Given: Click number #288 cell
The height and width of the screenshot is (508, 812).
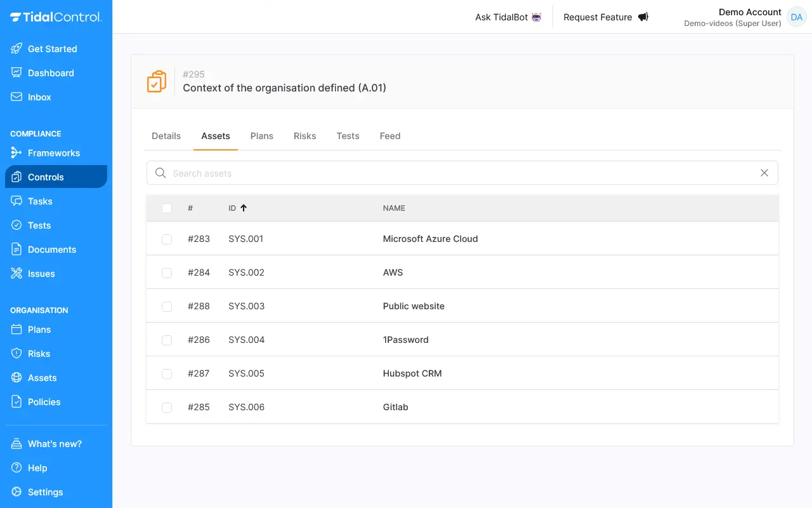Looking at the screenshot, I should click(199, 306).
